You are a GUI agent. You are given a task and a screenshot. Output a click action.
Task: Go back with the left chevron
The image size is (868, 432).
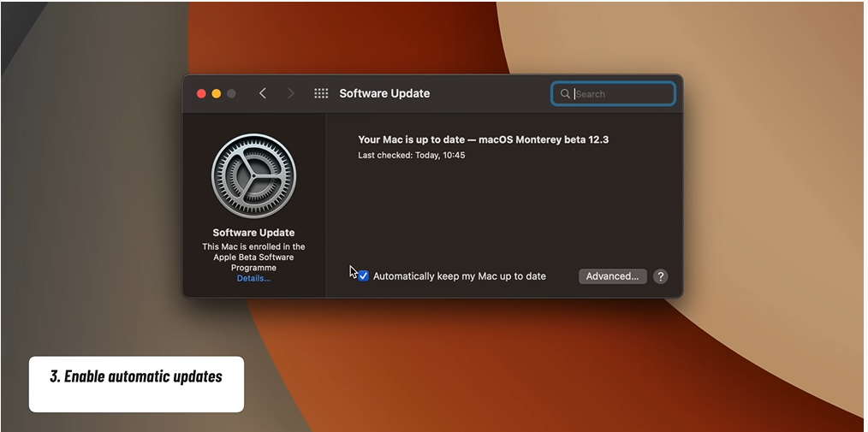tap(263, 93)
